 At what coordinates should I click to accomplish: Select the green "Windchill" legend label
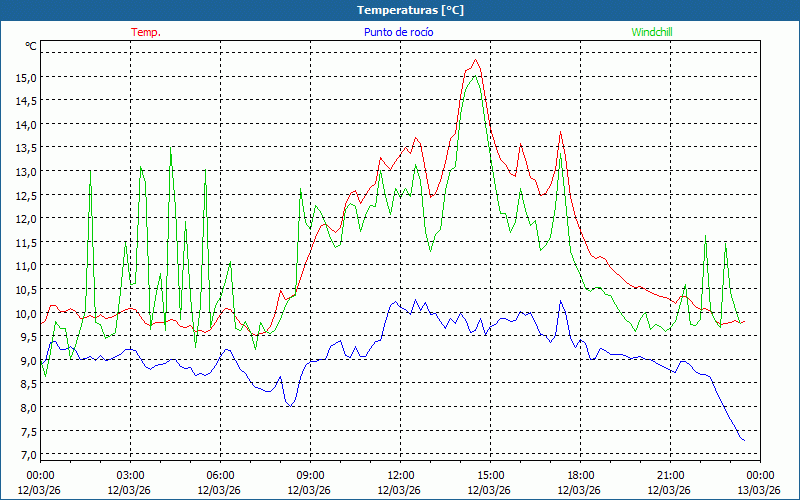tap(652, 32)
